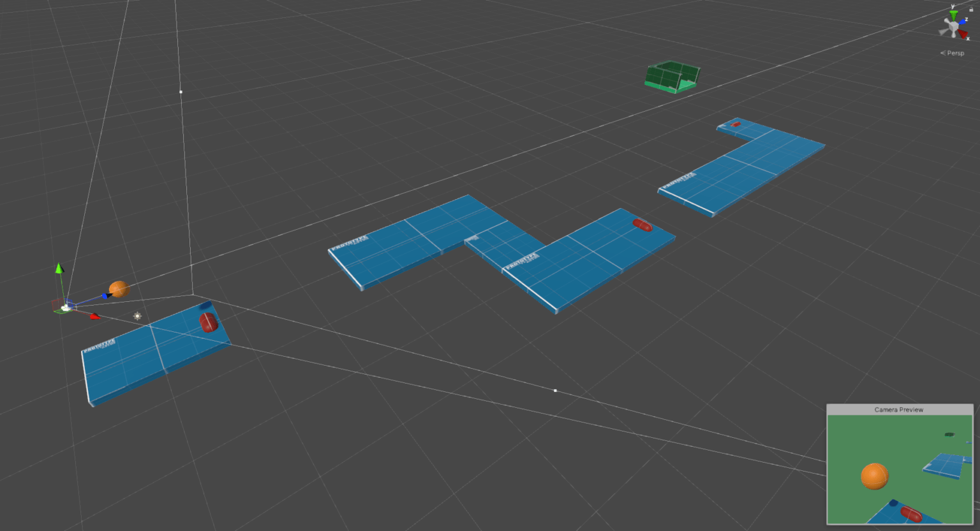Click the blue Z arrow of the move gizmo
This screenshot has height=531, width=980.
tap(105, 295)
